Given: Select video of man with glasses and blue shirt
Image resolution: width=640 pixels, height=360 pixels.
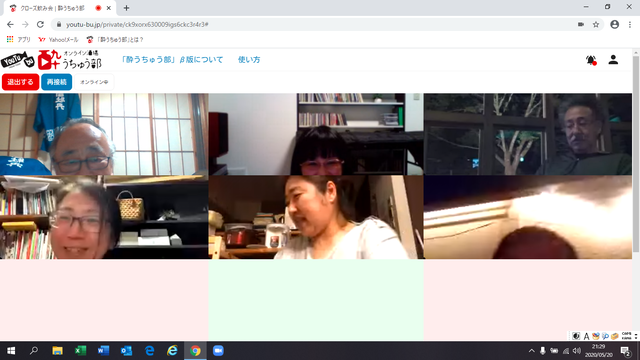Looking at the screenshot, I should coord(104,134).
